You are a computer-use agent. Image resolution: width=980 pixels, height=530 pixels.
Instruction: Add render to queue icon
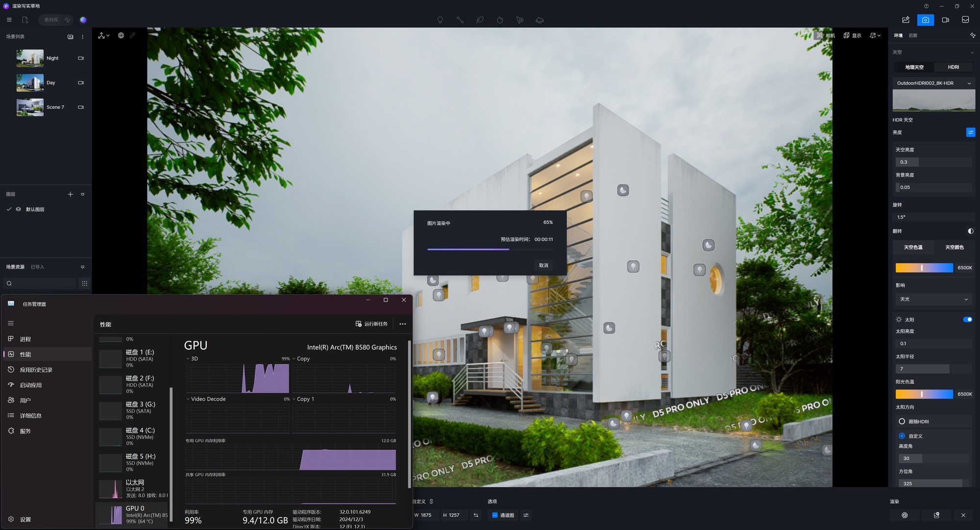936,515
